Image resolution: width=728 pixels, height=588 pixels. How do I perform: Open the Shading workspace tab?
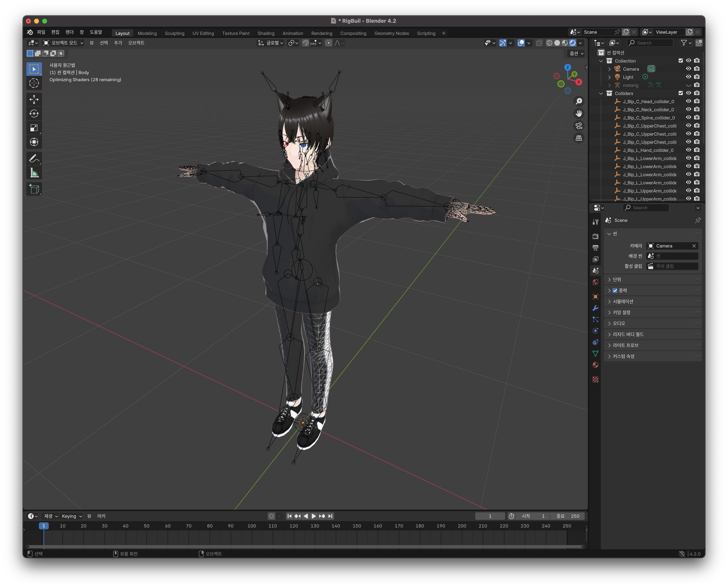pyautogui.click(x=266, y=33)
